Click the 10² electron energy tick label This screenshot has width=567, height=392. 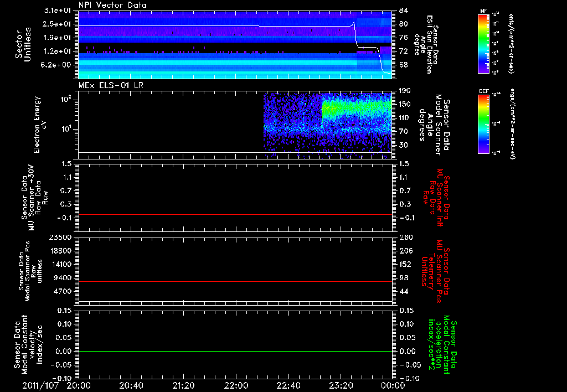click(65, 99)
